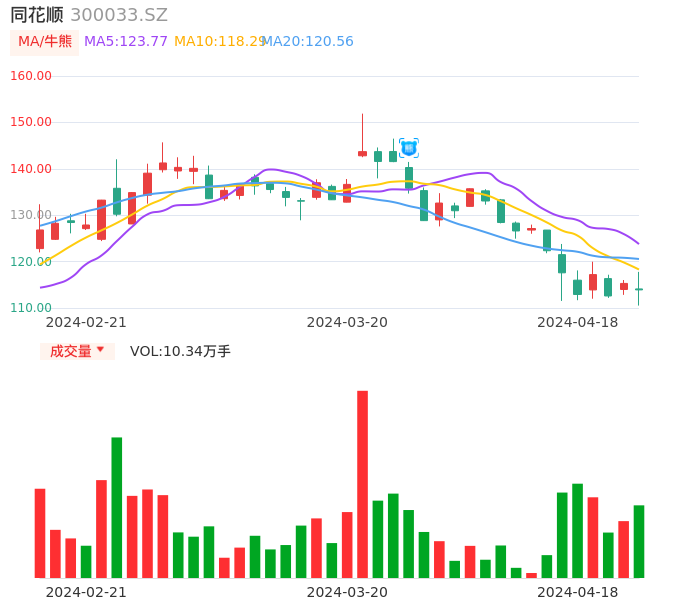
Task: Select the MA20:120.56 legend label
Action: 308,42
